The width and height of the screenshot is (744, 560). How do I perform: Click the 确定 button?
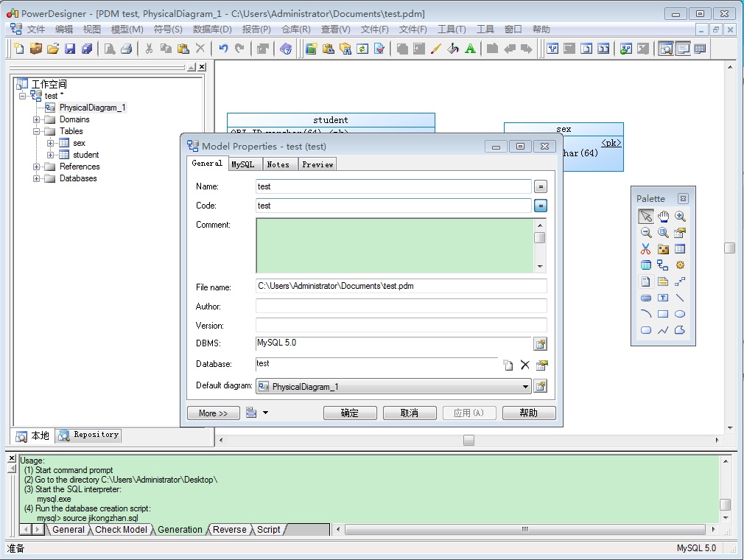click(x=350, y=413)
